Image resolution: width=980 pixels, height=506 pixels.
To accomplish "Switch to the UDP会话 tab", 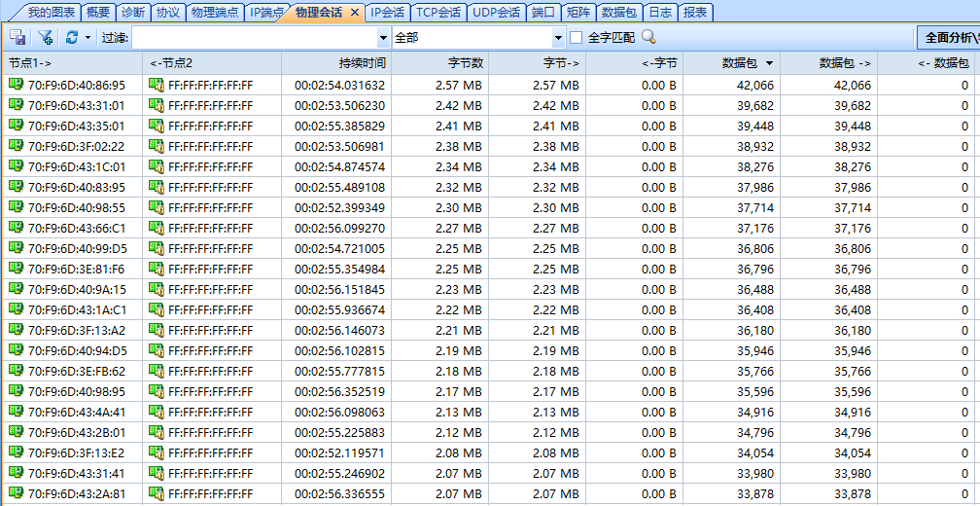I will coord(496,12).
